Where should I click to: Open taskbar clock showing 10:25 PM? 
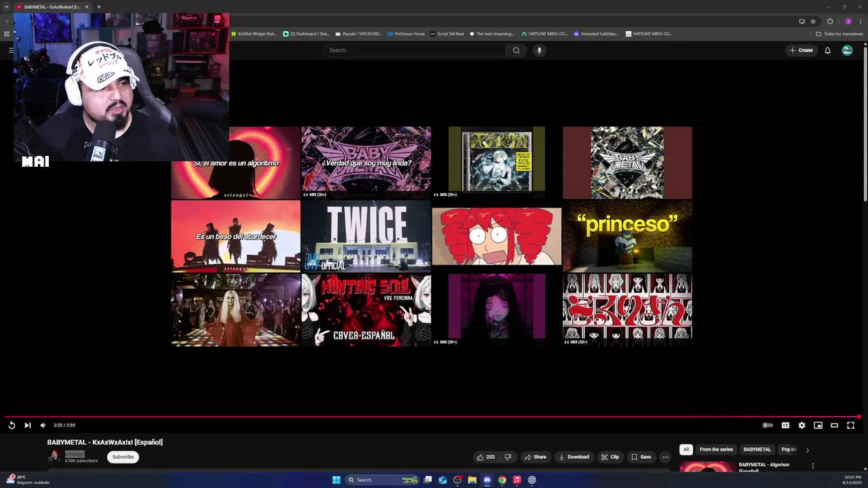pyautogui.click(x=852, y=479)
